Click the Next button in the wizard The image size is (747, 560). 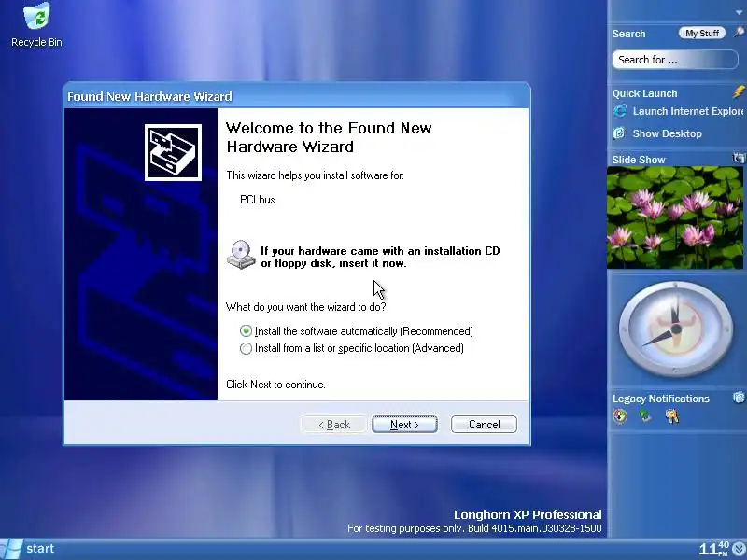404,425
